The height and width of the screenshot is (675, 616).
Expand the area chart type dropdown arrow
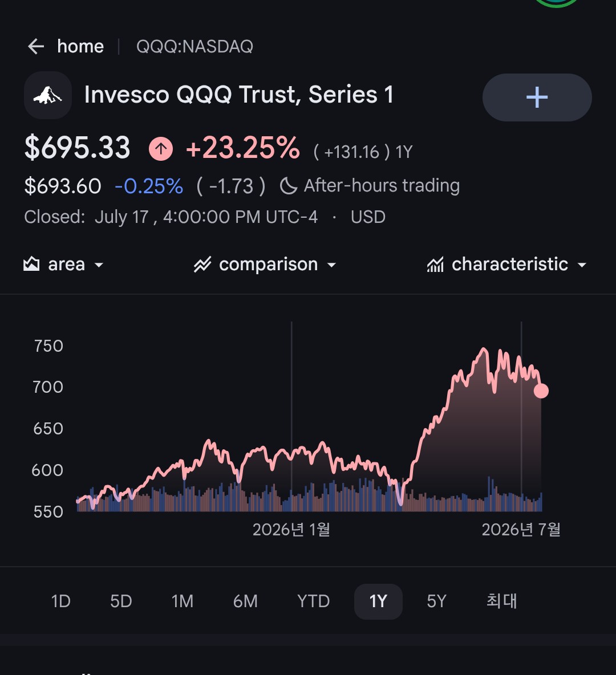pyautogui.click(x=99, y=265)
